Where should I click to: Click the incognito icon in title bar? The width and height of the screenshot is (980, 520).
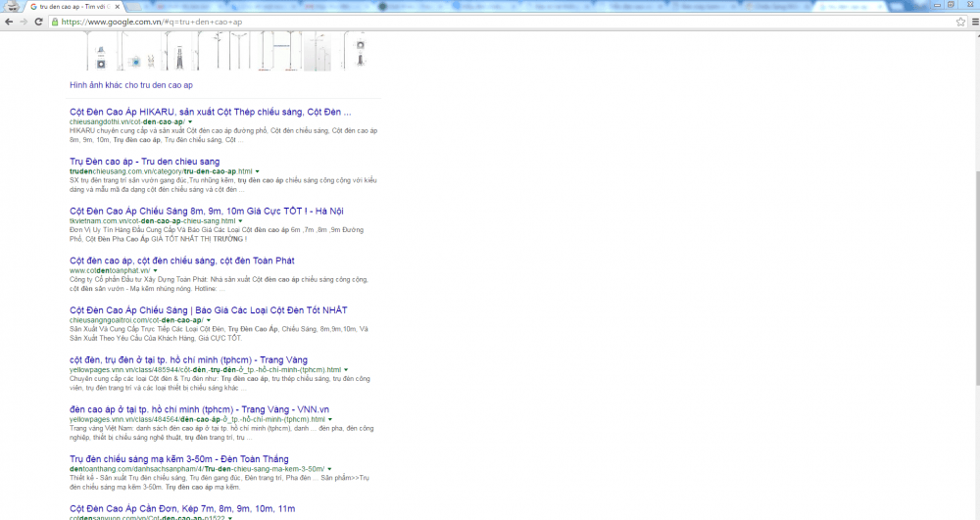12,6
